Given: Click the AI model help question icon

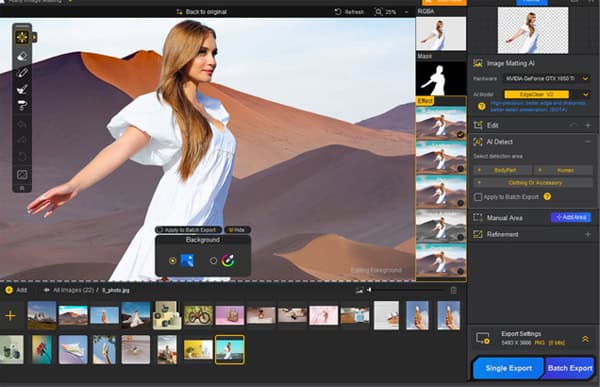Looking at the screenshot, I should tap(482, 106).
